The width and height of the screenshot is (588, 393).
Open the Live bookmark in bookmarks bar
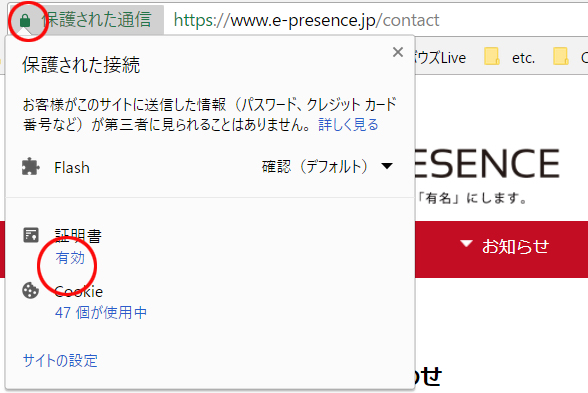(441, 58)
